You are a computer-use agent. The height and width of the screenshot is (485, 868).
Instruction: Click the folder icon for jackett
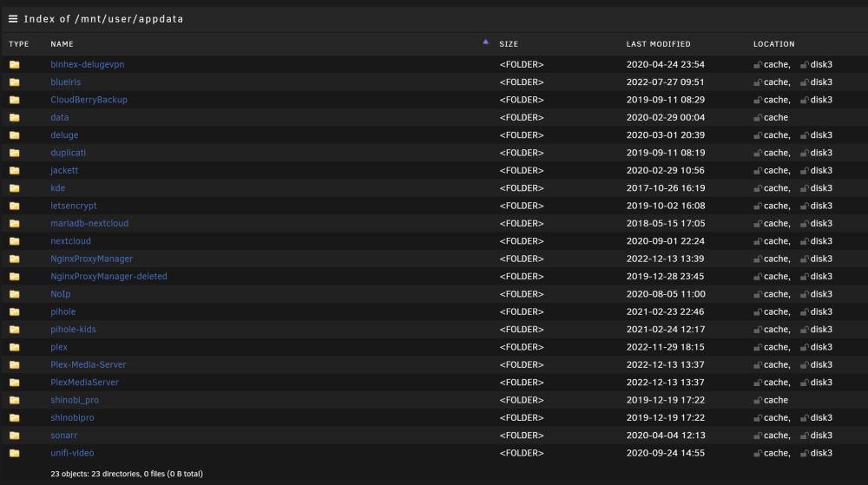coord(15,171)
